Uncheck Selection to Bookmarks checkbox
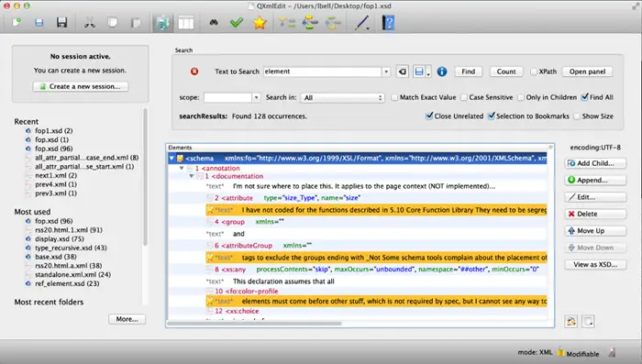This screenshot has height=364, width=642. (492, 116)
